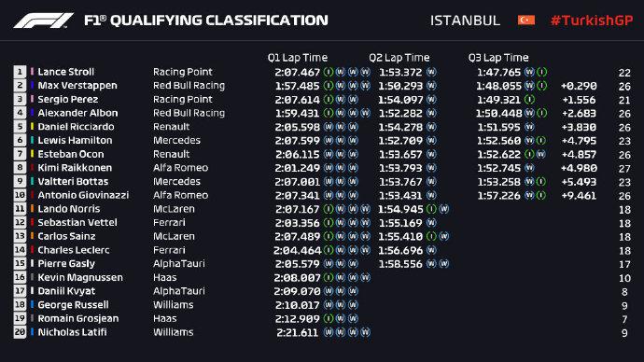Select Lewis Hamilton's row name
Viewport: 644px width, 362px height.
pos(75,140)
